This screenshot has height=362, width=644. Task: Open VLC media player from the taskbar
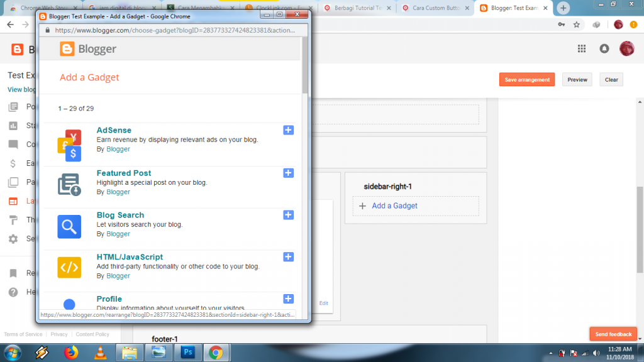pyautogui.click(x=100, y=353)
